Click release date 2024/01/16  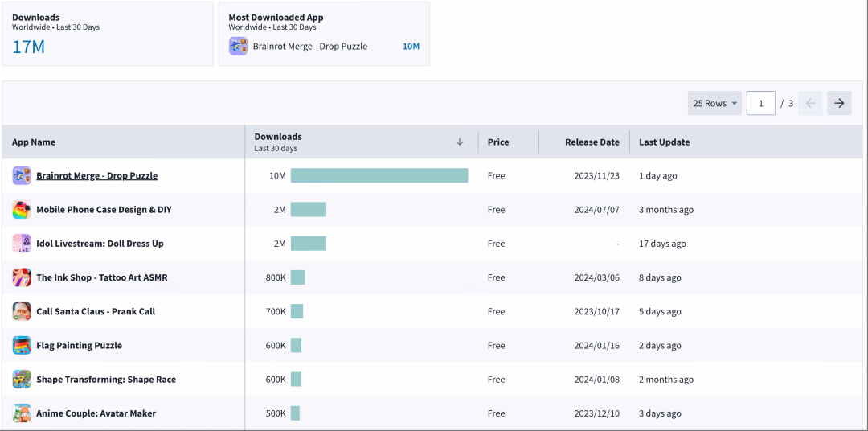pos(598,346)
